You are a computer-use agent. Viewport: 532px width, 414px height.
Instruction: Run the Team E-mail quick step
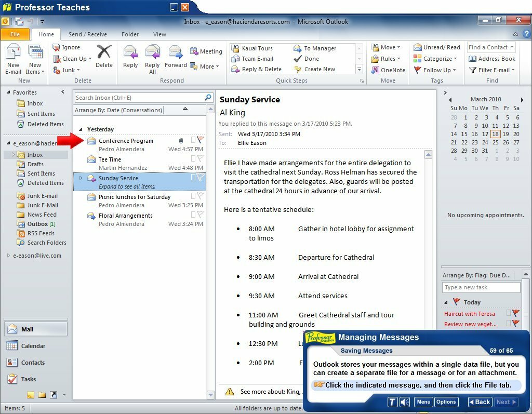pyautogui.click(x=253, y=59)
